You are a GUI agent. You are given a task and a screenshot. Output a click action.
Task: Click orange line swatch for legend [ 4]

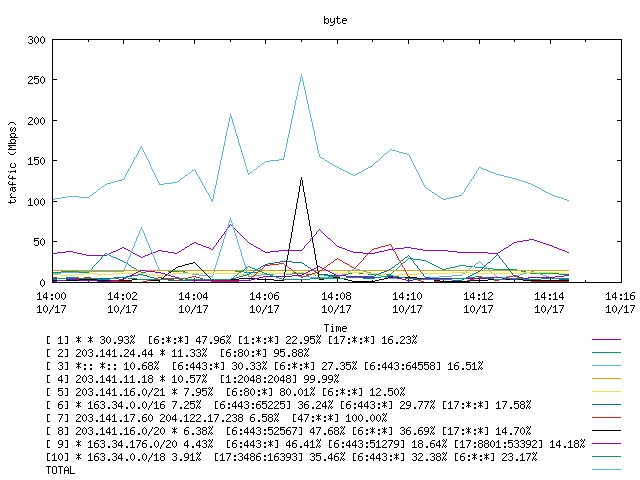[x=606, y=379]
